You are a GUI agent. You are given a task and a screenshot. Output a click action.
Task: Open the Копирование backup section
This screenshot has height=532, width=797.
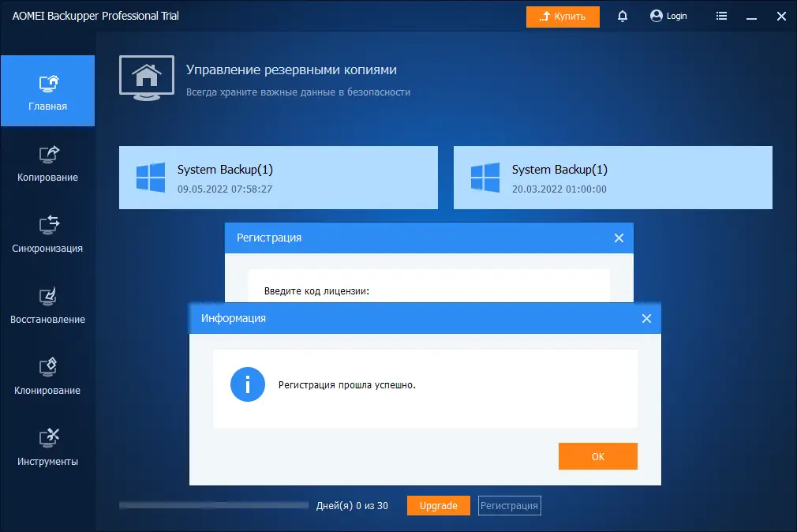pyautogui.click(x=48, y=163)
